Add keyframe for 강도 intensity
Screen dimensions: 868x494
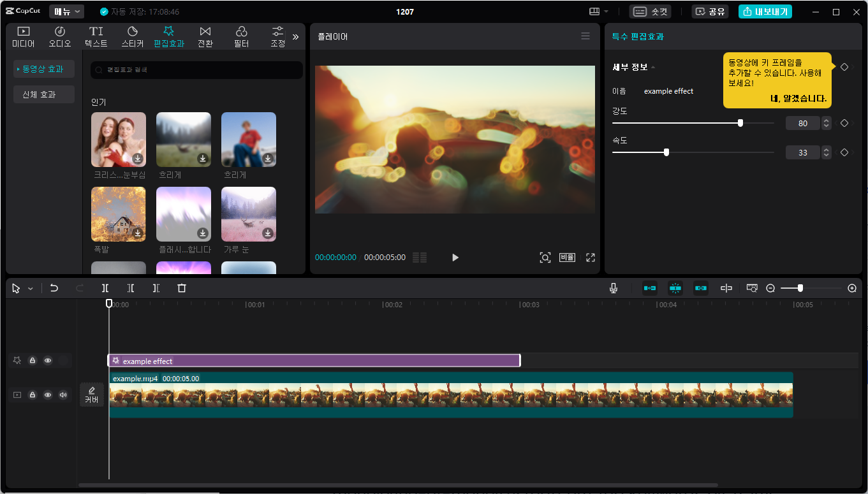click(x=844, y=123)
